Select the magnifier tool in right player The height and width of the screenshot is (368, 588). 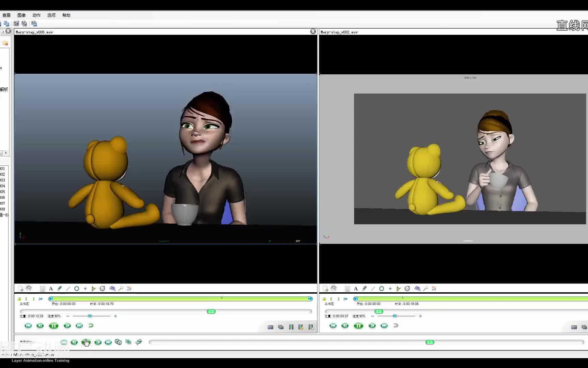pos(426,289)
